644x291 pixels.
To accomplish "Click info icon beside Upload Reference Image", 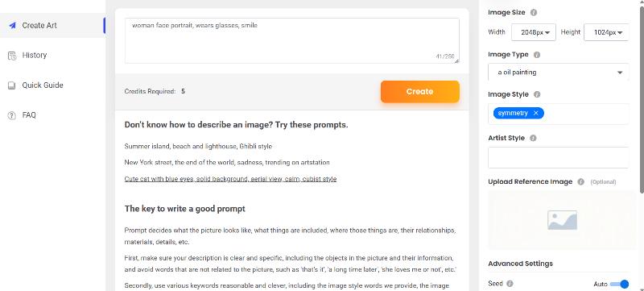I will [580, 181].
